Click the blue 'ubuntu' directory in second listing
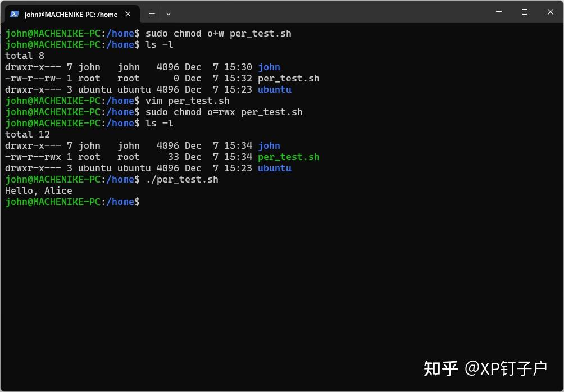564x392 pixels. [x=275, y=168]
